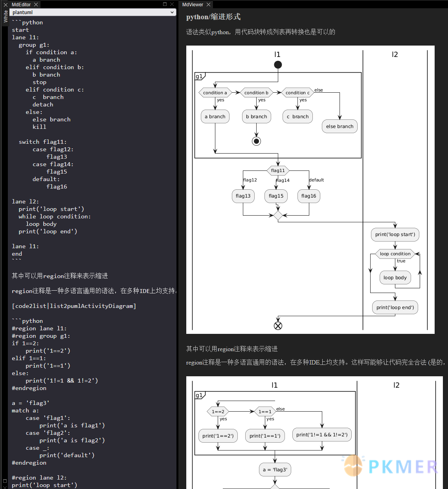This screenshot has width=448, height=489.
Task: Click the "print('1==2')" diagram node
Action: (x=218, y=436)
